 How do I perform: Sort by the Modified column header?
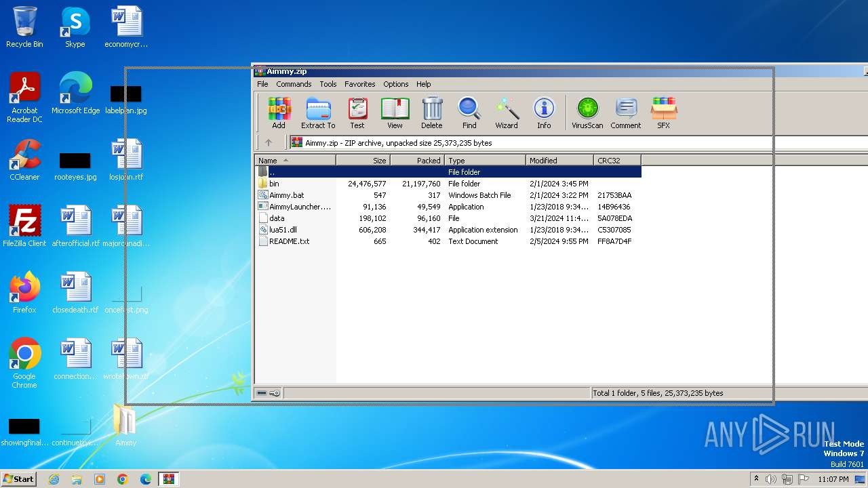tap(560, 161)
